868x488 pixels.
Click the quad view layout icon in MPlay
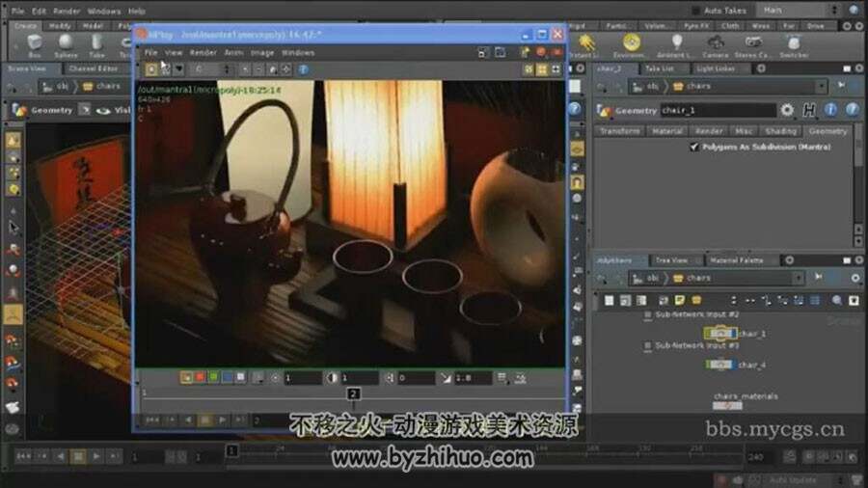pos(542,69)
